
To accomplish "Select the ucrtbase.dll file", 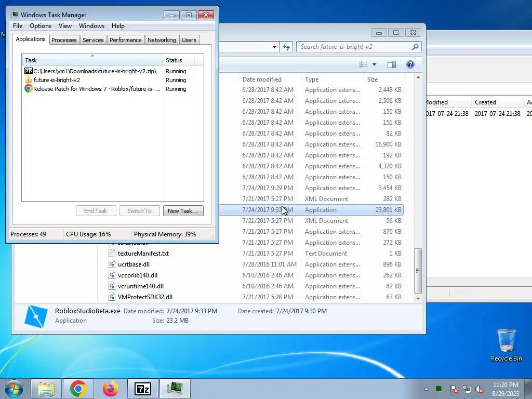I will tap(134, 264).
